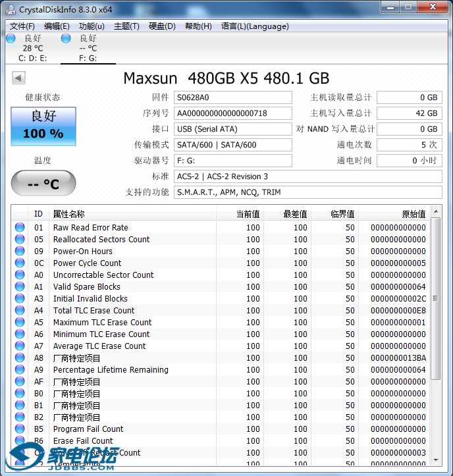Click the blue status orb for disk F: G:
Screen dimensions: 453x476
[66, 38]
